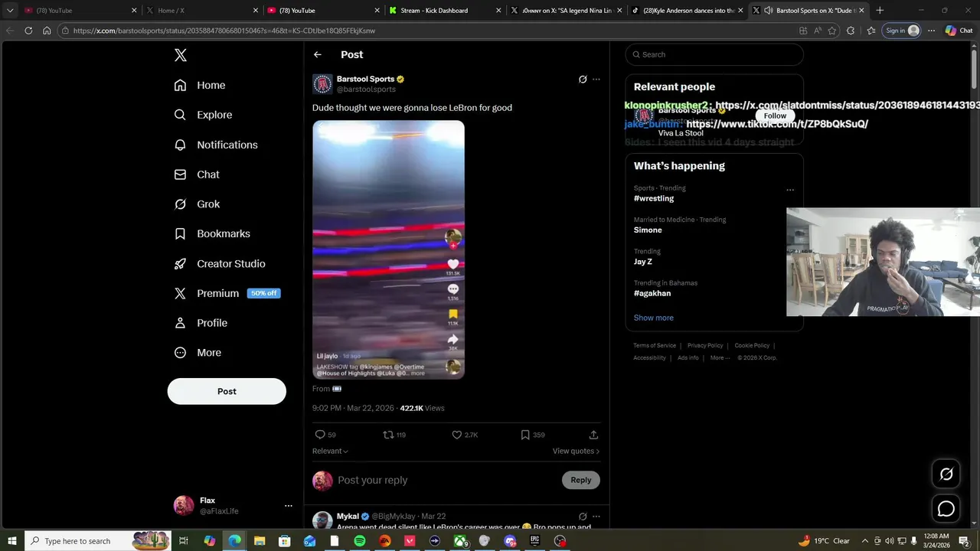
Task: Open the three-dot menu on Barstool post
Action: pos(596,79)
